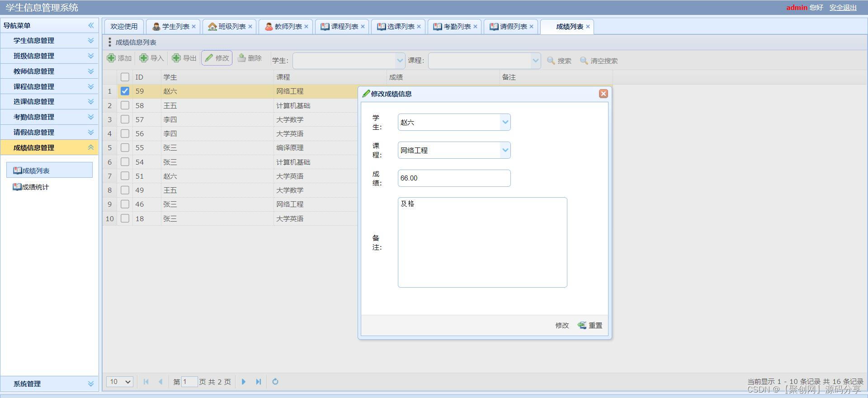The height and width of the screenshot is (398, 868).
Task: Go to the last page
Action: [258, 382]
